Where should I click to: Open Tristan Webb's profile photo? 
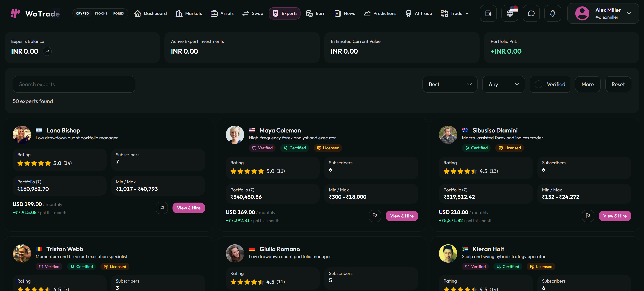tap(22, 253)
